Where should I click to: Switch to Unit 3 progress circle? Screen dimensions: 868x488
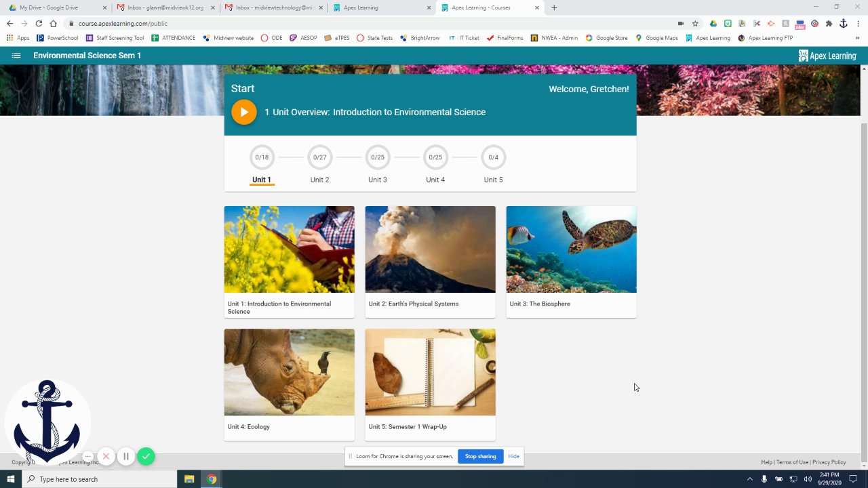378,157
